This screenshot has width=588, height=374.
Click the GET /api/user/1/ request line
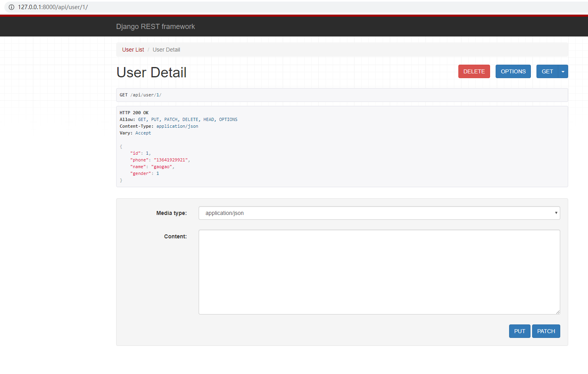click(140, 95)
